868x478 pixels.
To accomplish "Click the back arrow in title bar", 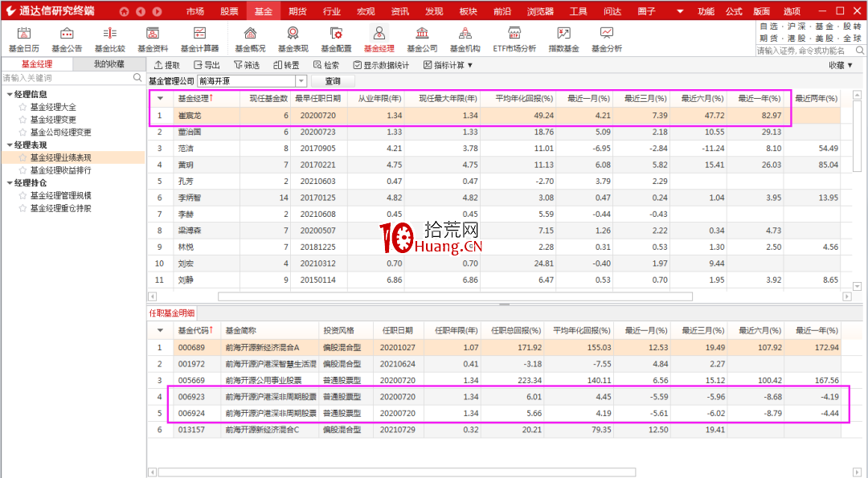I will [x=141, y=11].
